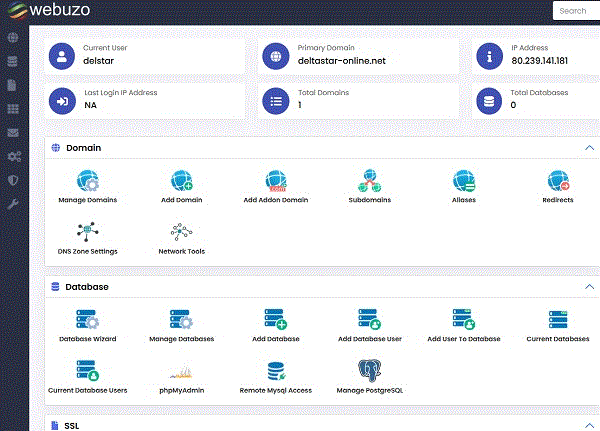Open Manage PostgreSQL
This screenshot has height=431, width=600.
[x=370, y=377]
